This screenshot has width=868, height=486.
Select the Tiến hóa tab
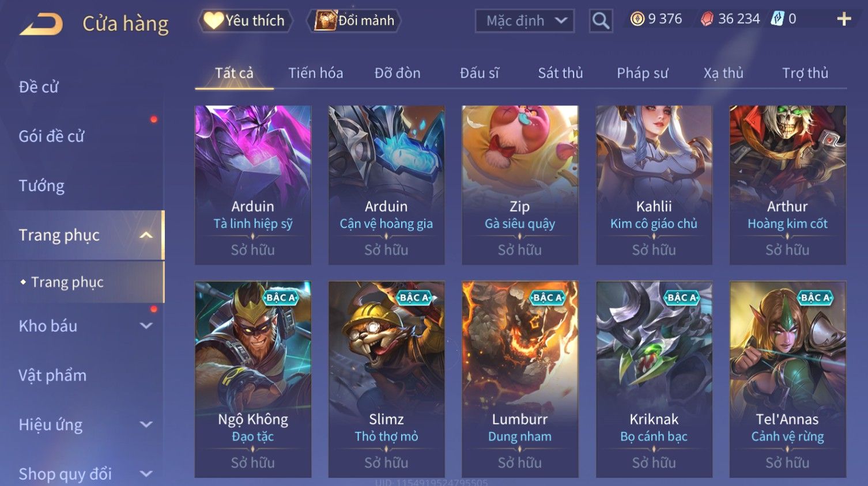coord(316,73)
